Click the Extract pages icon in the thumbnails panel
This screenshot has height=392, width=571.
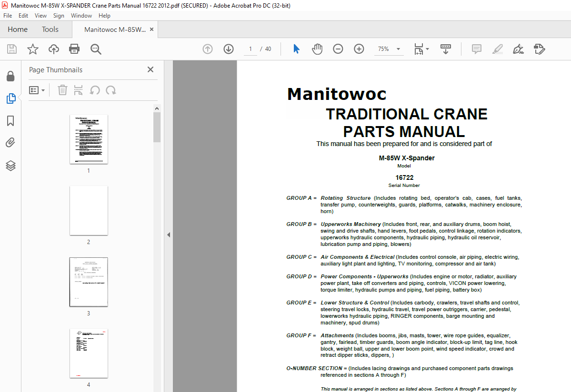78,90
